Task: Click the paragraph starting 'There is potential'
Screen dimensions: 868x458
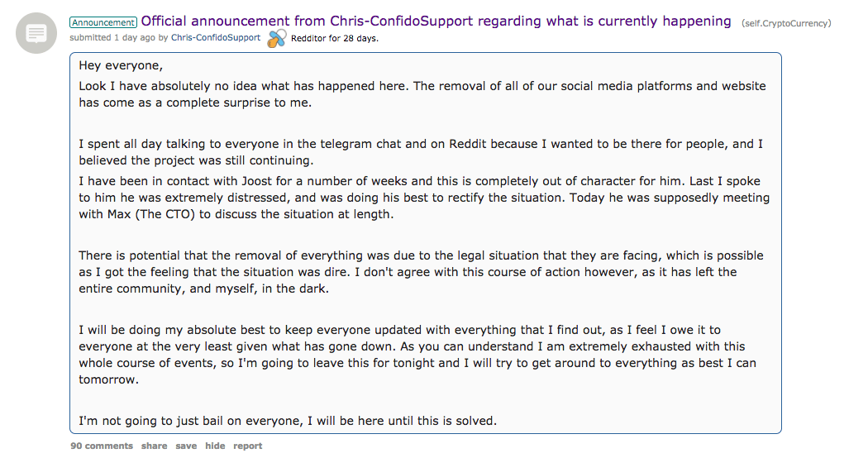Action: (420, 271)
